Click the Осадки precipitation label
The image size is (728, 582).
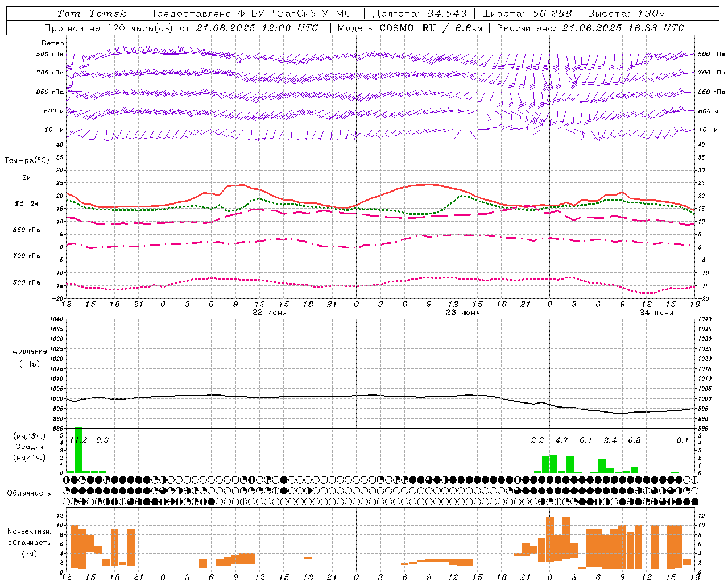(x=30, y=447)
